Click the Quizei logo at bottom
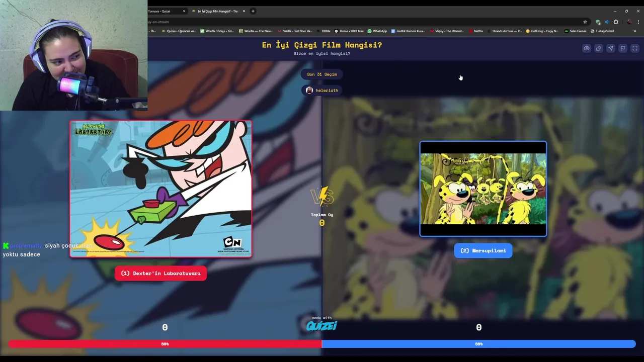 (322, 326)
